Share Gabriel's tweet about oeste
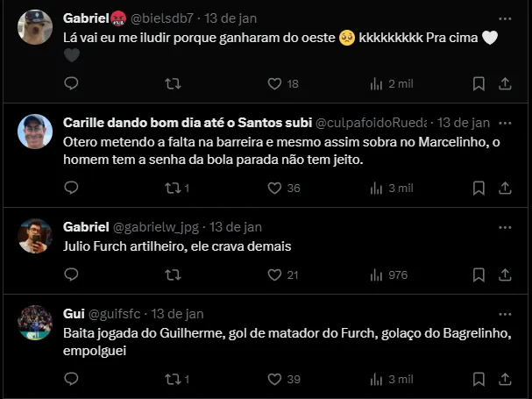This screenshot has width=532, height=399. pos(505,83)
